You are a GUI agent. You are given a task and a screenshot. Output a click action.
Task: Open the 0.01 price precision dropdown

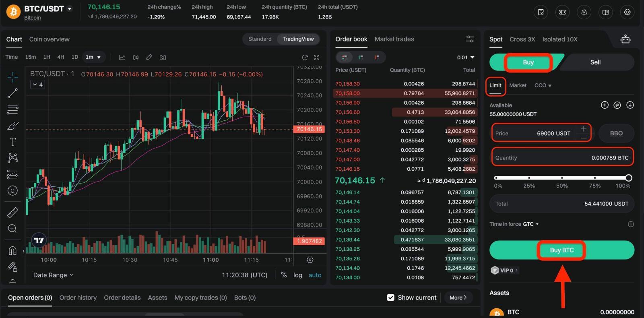(x=466, y=58)
